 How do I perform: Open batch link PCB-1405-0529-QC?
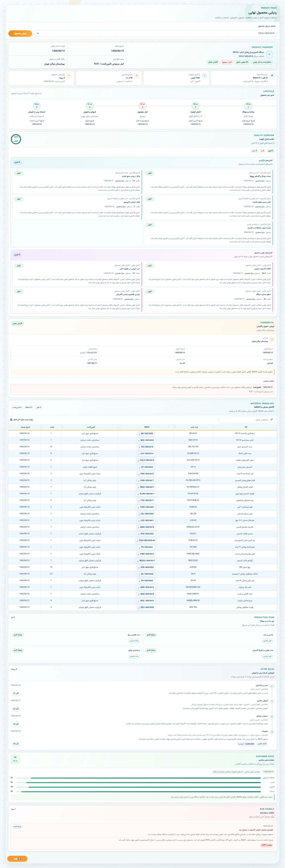click(x=146, y=541)
